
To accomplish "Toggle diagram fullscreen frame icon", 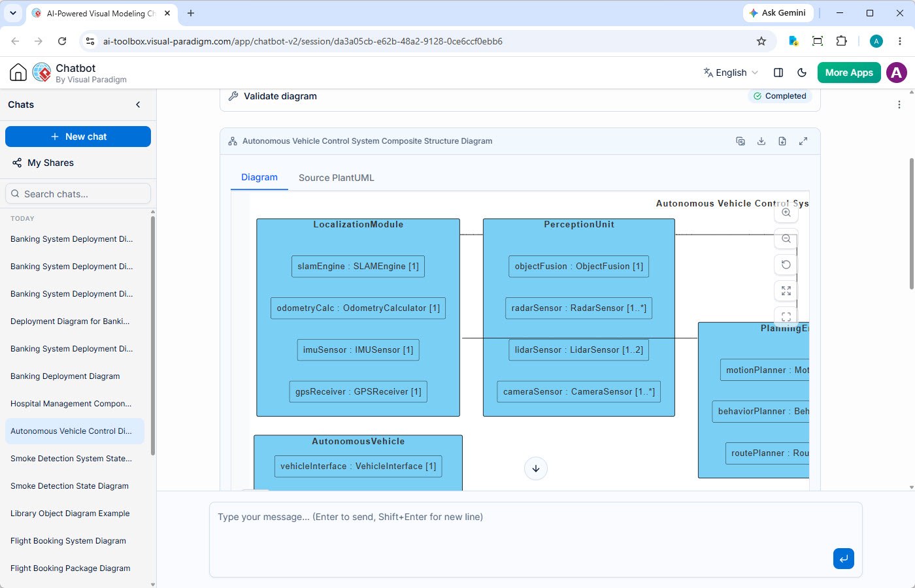I will point(786,316).
